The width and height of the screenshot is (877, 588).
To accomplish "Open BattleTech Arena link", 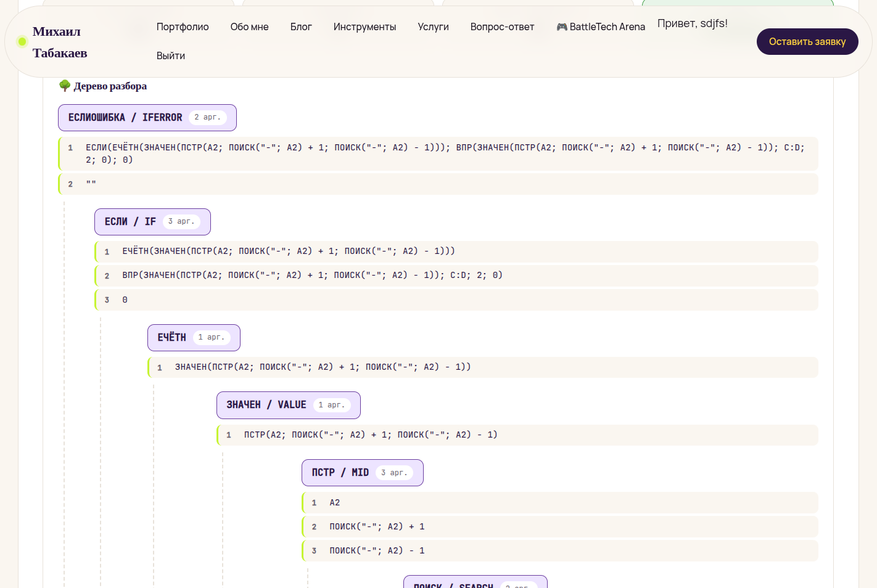I will pos(601,27).
